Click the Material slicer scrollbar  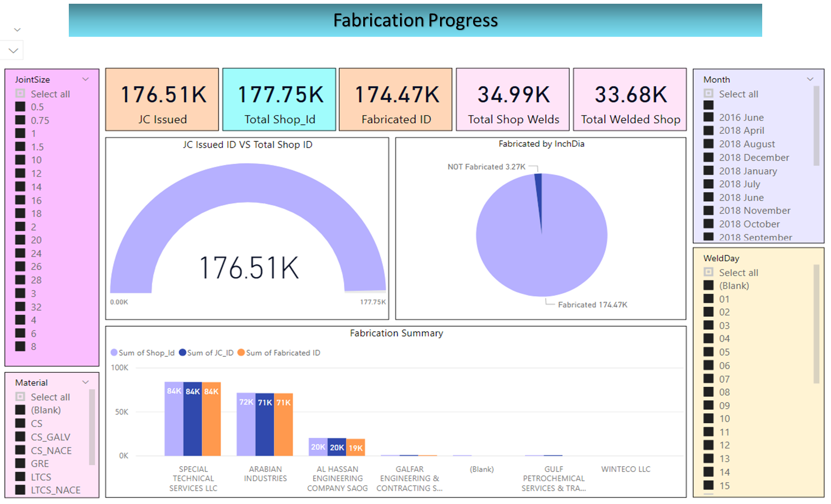[92, 427]
